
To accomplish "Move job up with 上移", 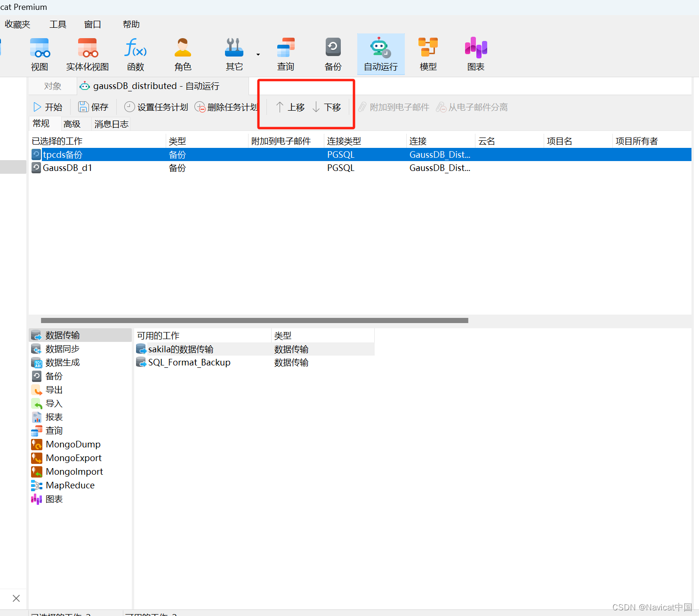I will 290,107.
